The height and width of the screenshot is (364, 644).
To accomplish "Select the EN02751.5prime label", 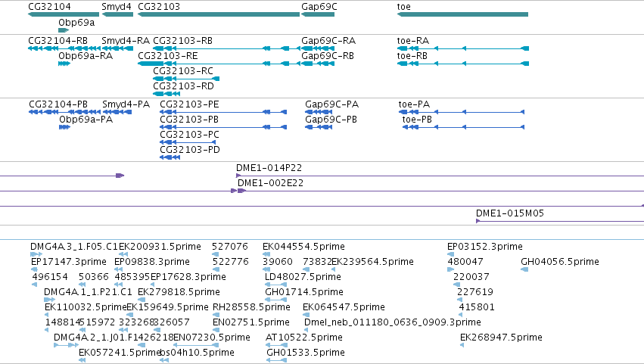I will coord(251,322).
